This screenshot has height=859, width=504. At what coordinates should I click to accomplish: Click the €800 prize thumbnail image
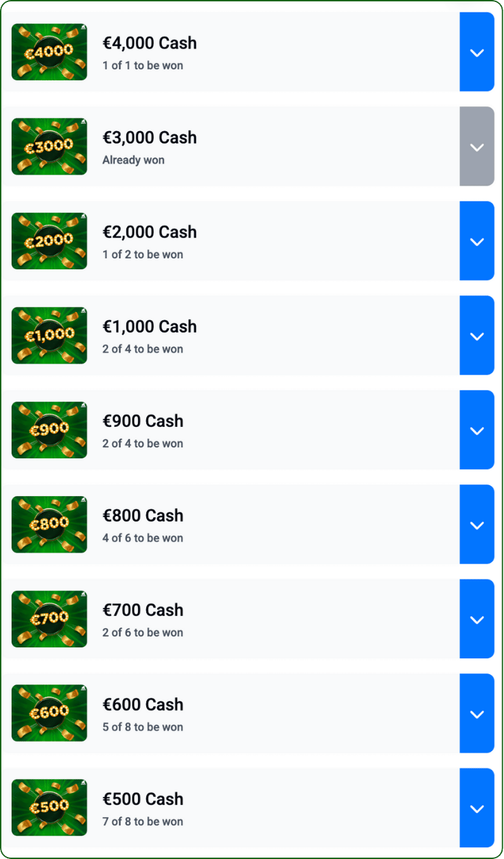[49, 524]
